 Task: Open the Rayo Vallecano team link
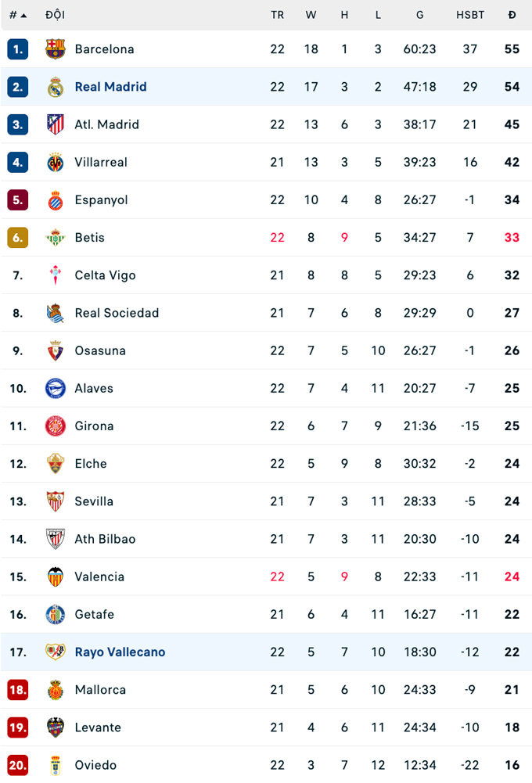point(120,652)
